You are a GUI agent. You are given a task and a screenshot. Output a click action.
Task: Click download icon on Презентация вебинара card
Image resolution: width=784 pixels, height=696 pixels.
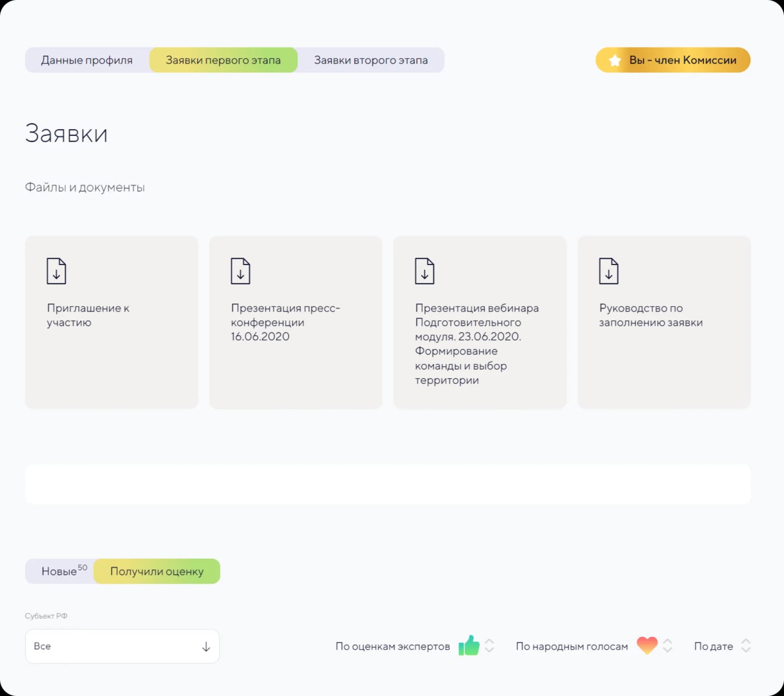click(424, 271)
